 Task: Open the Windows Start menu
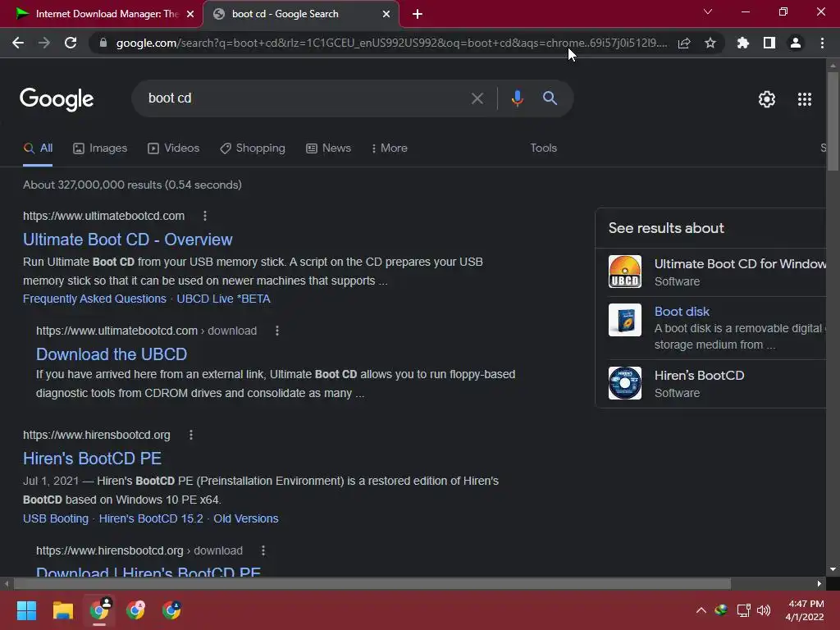[x=26, y=610]
